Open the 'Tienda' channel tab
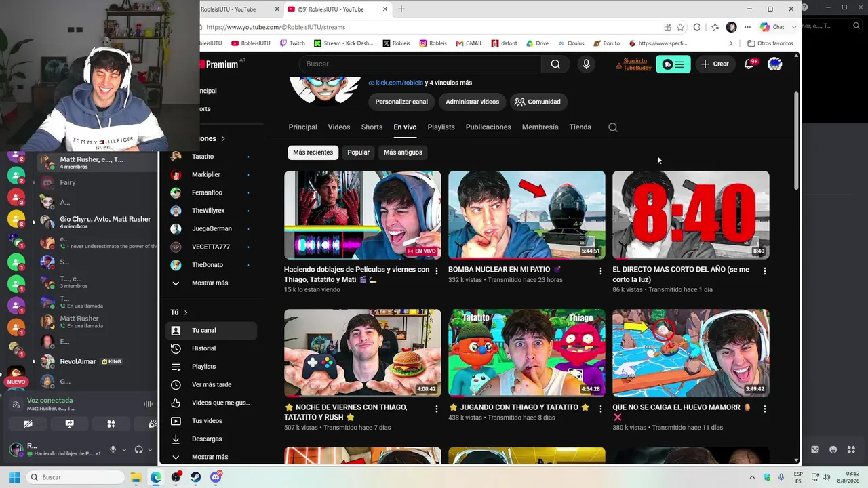Screen dimensions: 868x488 click(x=580, y=127)
